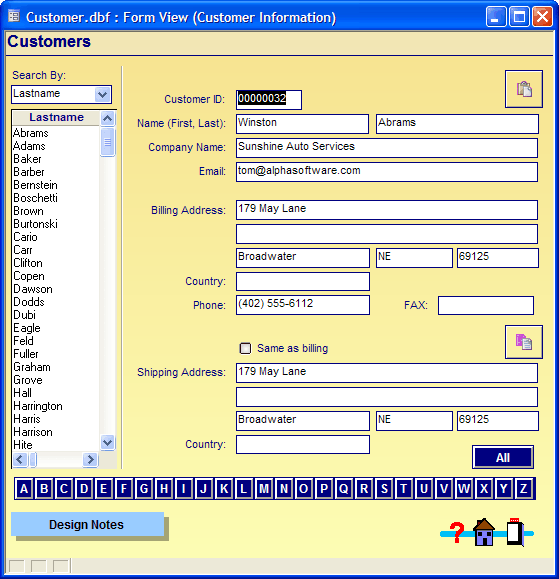Filter customers by letter H
The width and height of the screenshot is (559, 579).
(164, 489)
